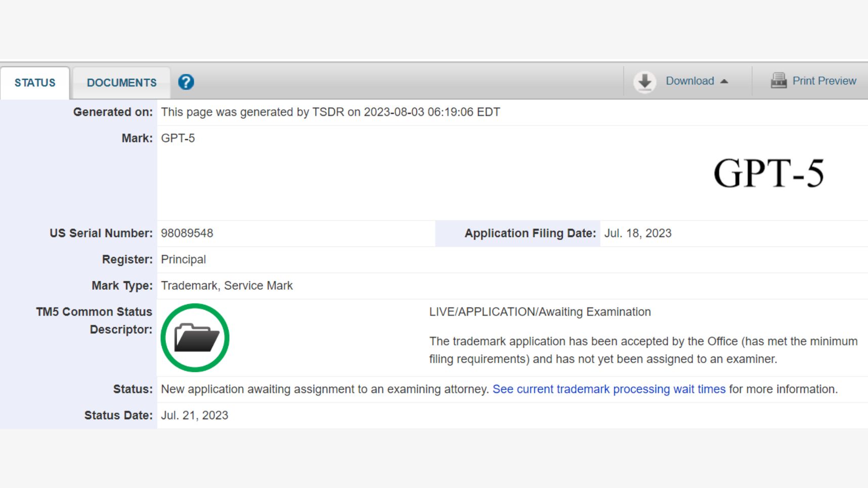Click the LIVE/APPLICATION/Awaiting Examination text

[x=540, y=312]
